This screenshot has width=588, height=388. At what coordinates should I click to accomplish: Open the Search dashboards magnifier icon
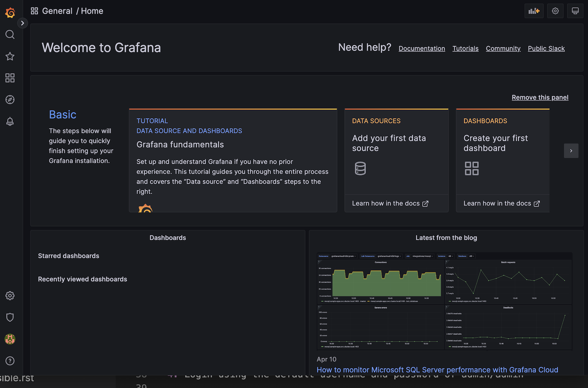click(x=10, y=35)
